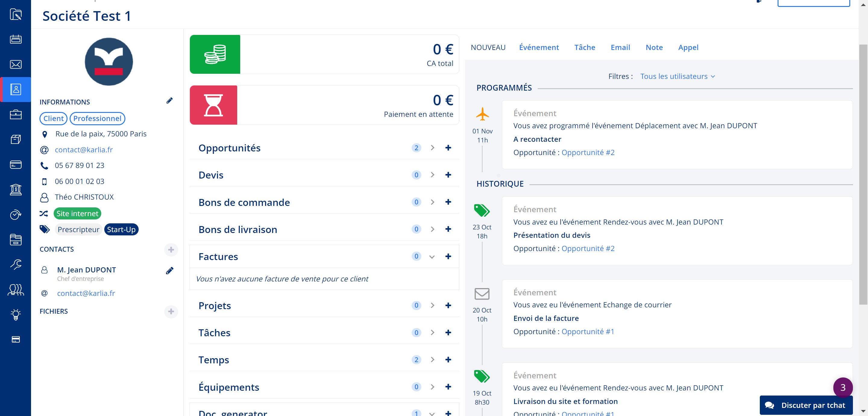Add a new Opportunités entry
The image size is (868, 416).
(x=448, y=148)
